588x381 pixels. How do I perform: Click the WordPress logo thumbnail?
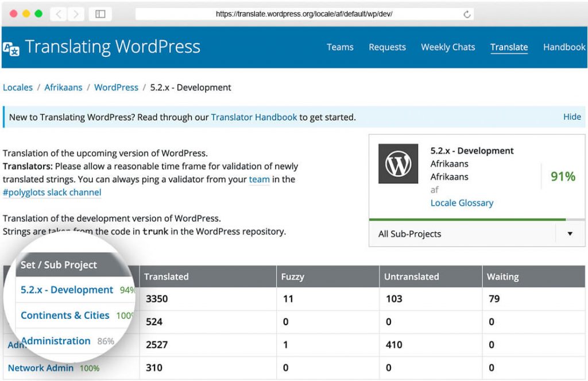(398, 164)
